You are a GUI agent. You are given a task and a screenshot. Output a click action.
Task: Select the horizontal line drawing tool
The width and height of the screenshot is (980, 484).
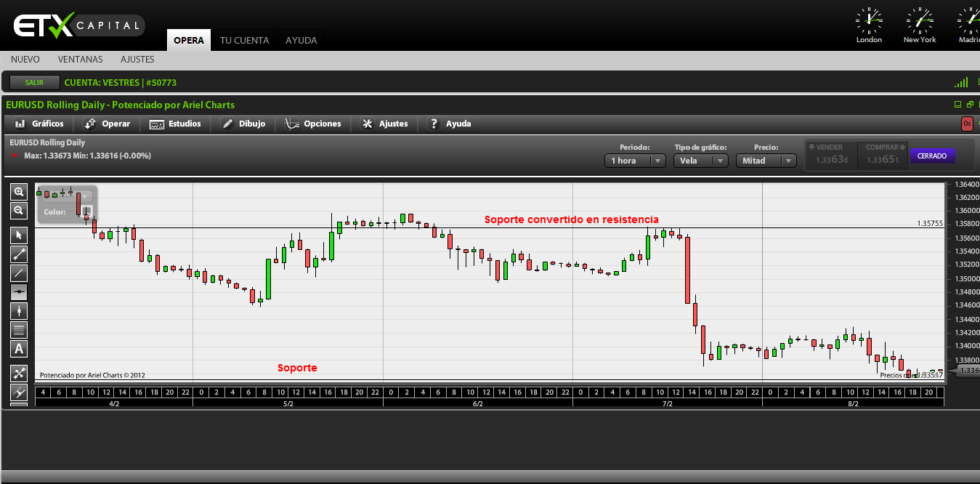pyautogui.click(x=19, y=292)
